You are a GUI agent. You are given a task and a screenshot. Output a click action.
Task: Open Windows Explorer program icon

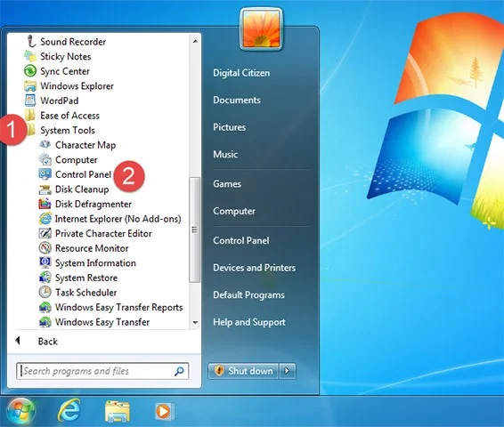tap(30, 85)
